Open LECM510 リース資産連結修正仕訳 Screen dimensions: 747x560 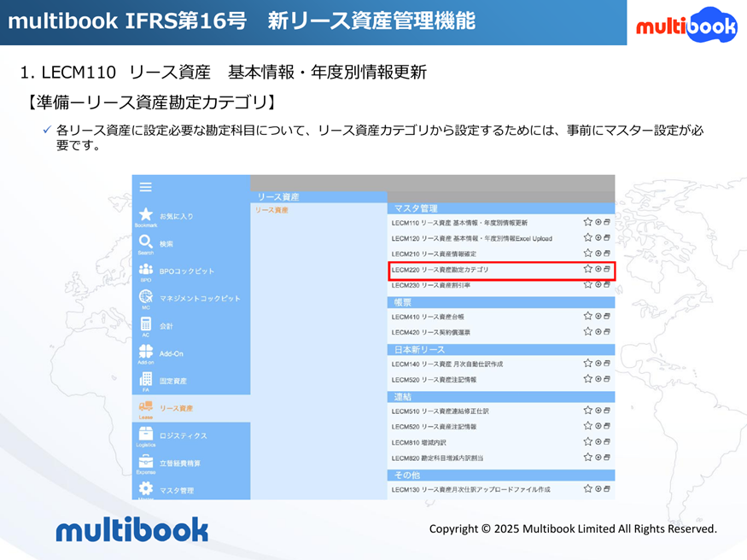click(x=440, y=411)
